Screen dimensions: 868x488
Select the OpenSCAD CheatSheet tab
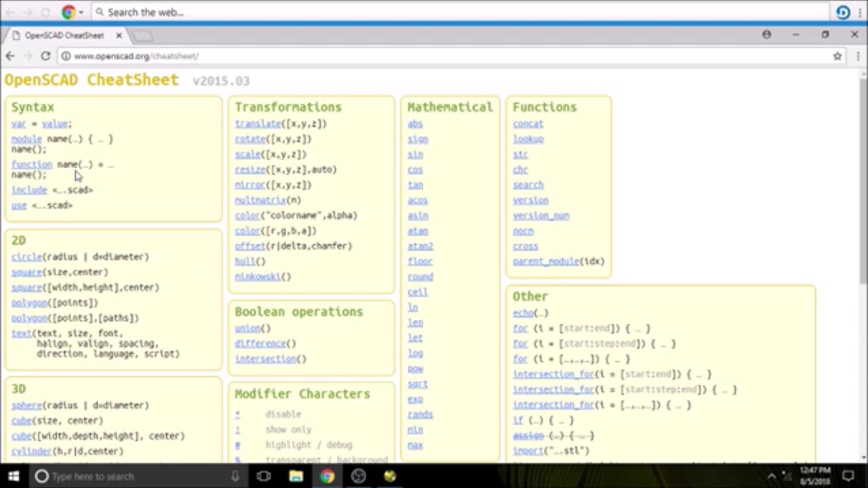[x=64, y=35]
